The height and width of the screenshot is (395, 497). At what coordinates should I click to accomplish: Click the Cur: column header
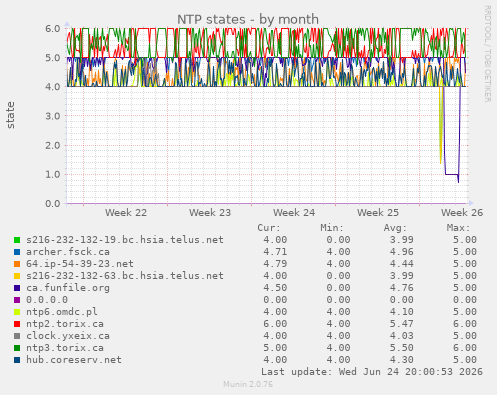pos(269,228)
